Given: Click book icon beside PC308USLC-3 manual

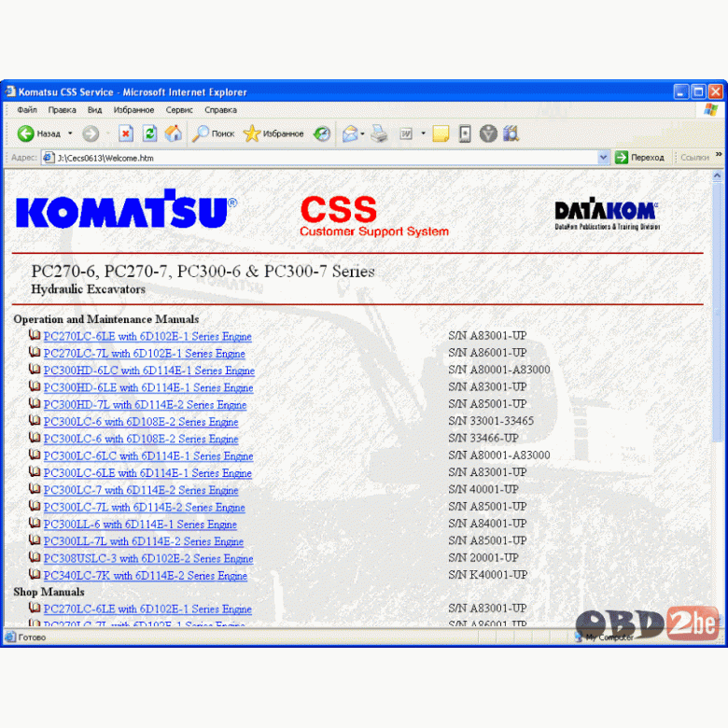Looking at the screenshot, I should pyautogui.click(x=35, y=556).
